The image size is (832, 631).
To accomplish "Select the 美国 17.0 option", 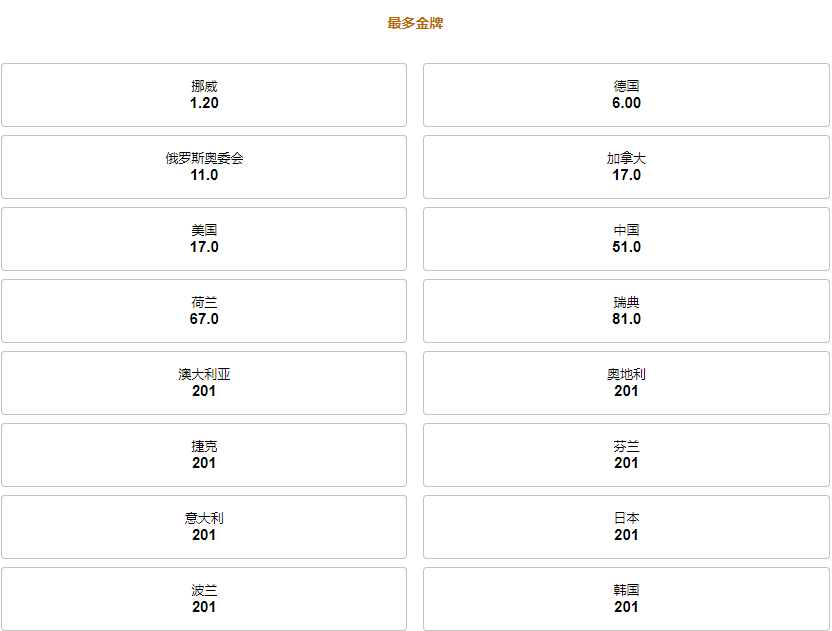I will [205, 239].
